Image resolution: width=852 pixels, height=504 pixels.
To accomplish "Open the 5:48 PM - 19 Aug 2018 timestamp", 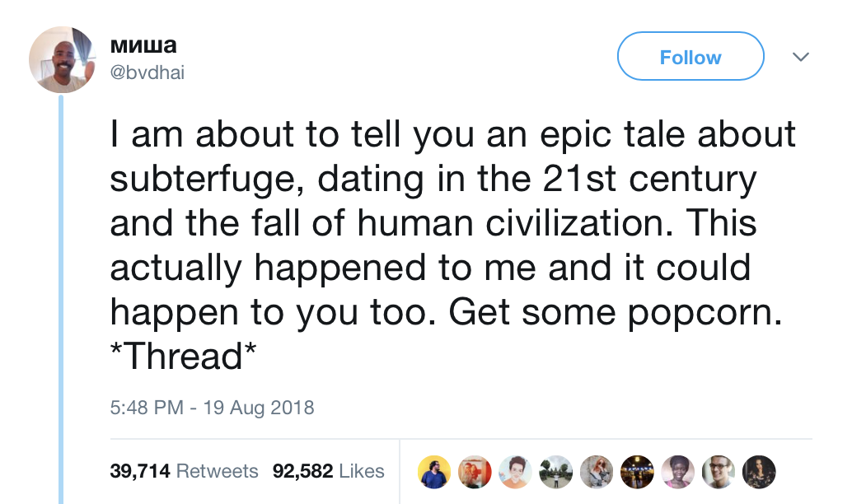I will coord(212,407).
